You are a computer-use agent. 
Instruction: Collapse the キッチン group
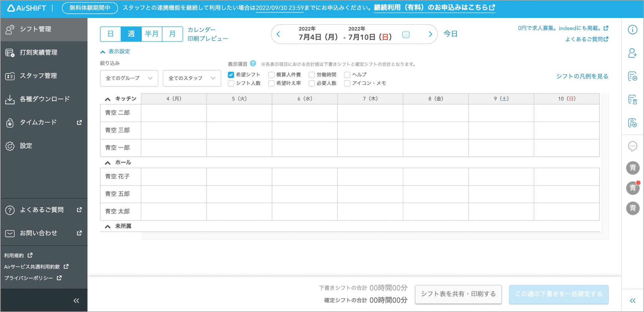point(108,99)
